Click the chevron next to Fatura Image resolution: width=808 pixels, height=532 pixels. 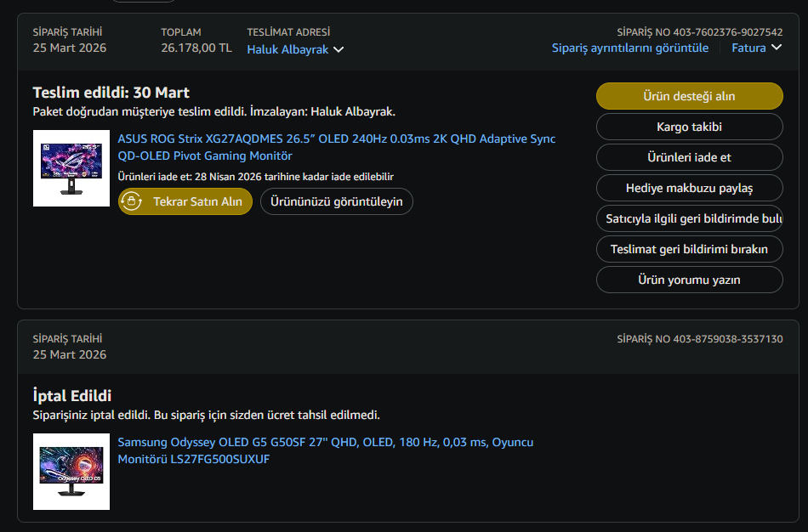click(x=777, y=48)
